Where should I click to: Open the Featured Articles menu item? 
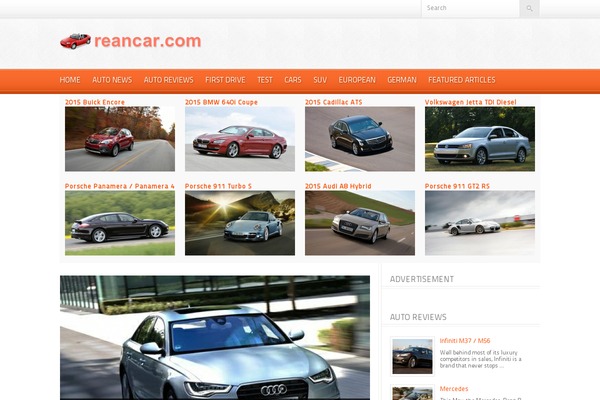(x=462, y=80)
